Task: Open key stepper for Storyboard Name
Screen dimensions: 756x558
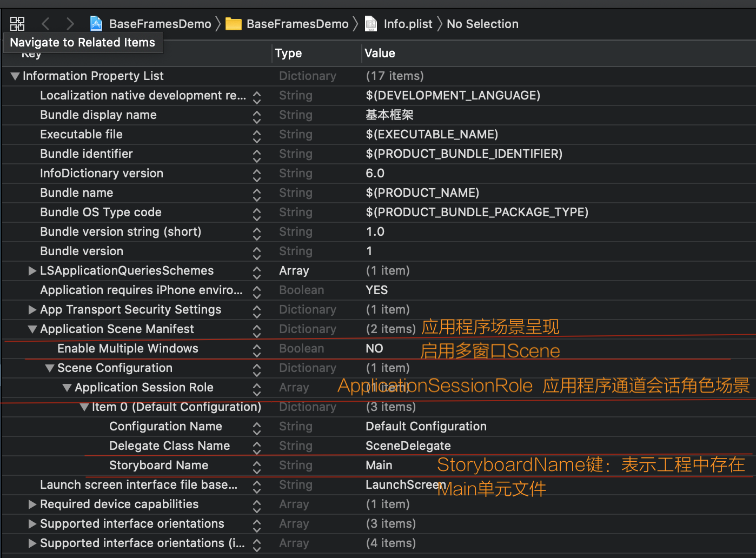Action: coord(257,467)
